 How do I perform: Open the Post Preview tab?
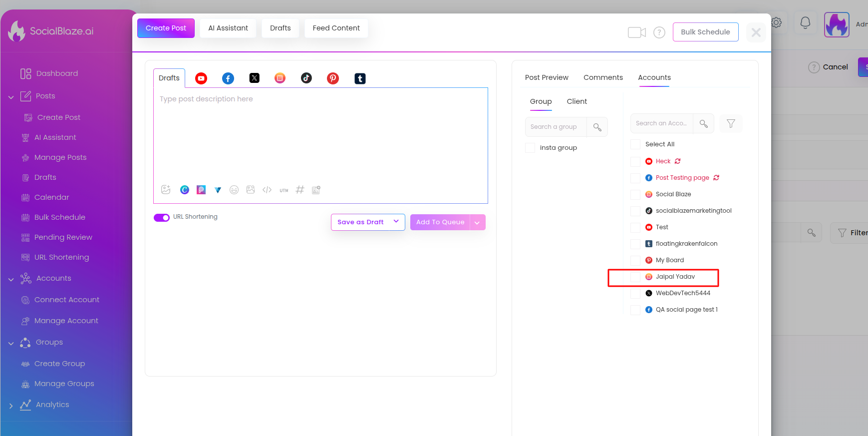[x=547, y=77]
